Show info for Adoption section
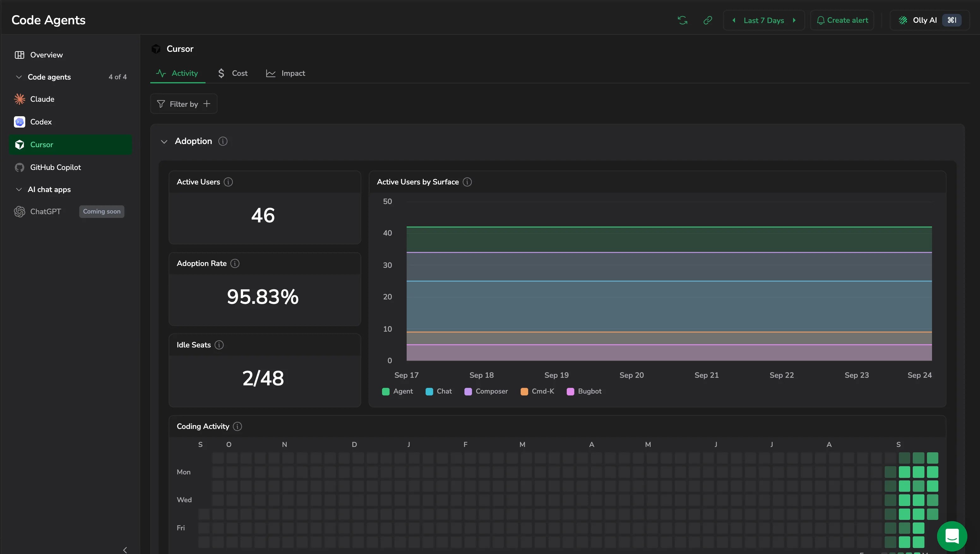980x554 pixels. [223, 141]
